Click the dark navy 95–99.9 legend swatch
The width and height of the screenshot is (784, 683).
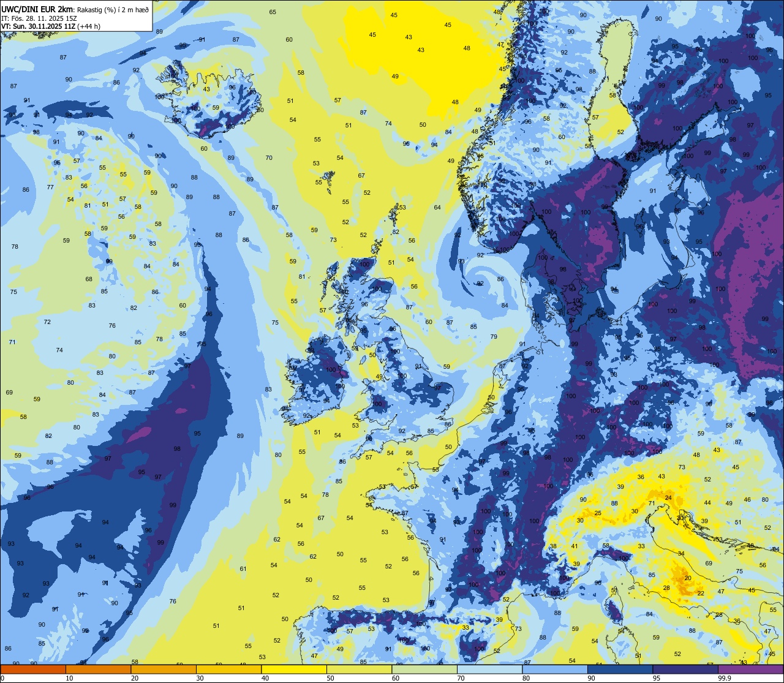point(685,670)
